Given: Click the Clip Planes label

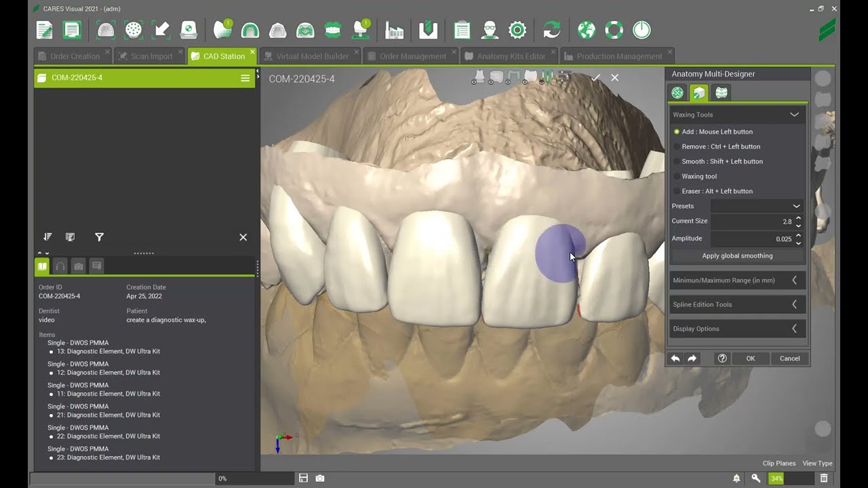Looking at the screenshot, I should (779, 464).
